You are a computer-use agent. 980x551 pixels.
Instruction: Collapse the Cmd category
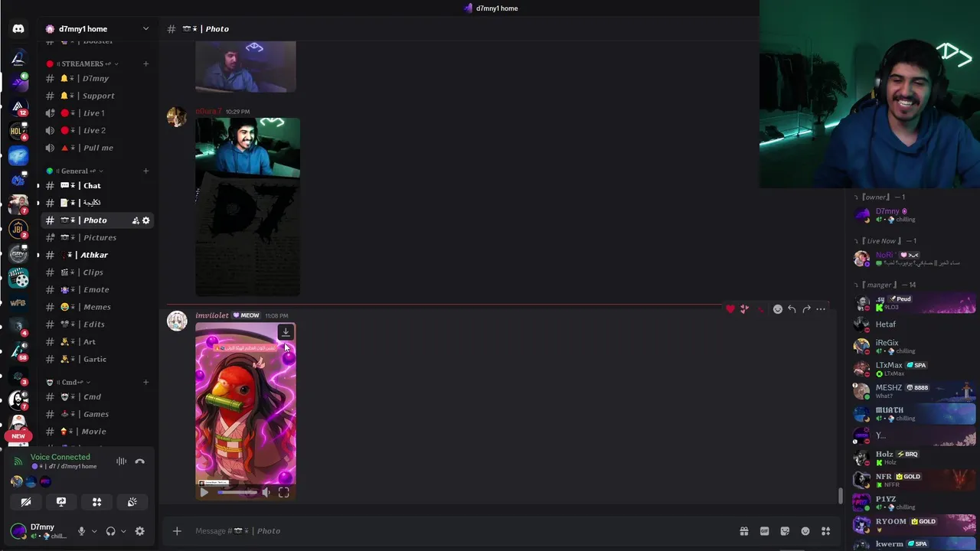point(69,382)
